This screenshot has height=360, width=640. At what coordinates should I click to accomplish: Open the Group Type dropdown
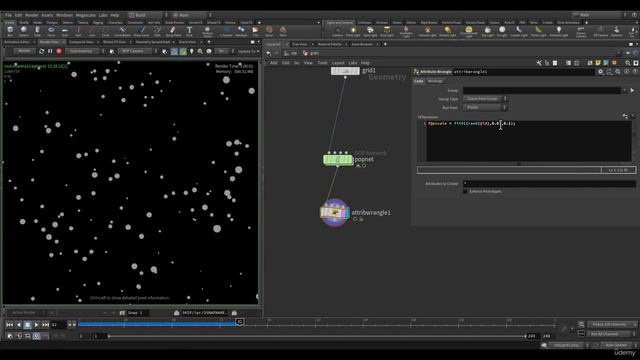pos(485,99)
